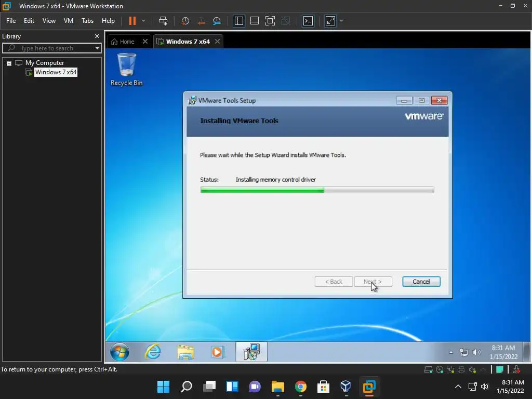Click the Revert to snapshot icon

coord(201,21)
